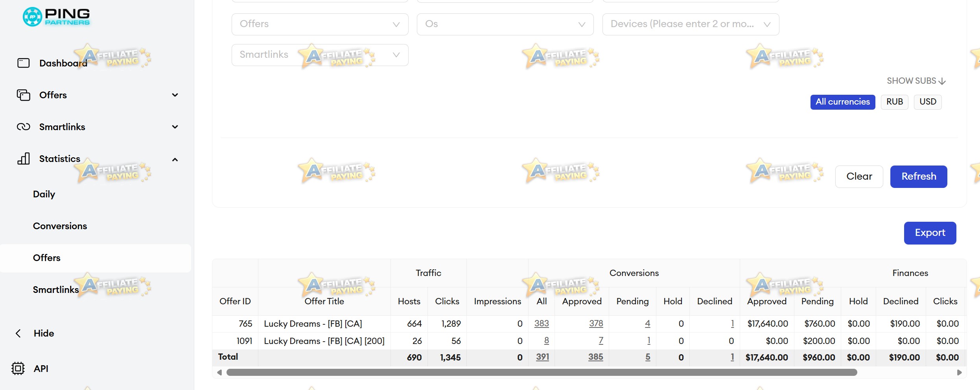Click the All conversions column header
980x390 pixels.
tap(542, 302)
